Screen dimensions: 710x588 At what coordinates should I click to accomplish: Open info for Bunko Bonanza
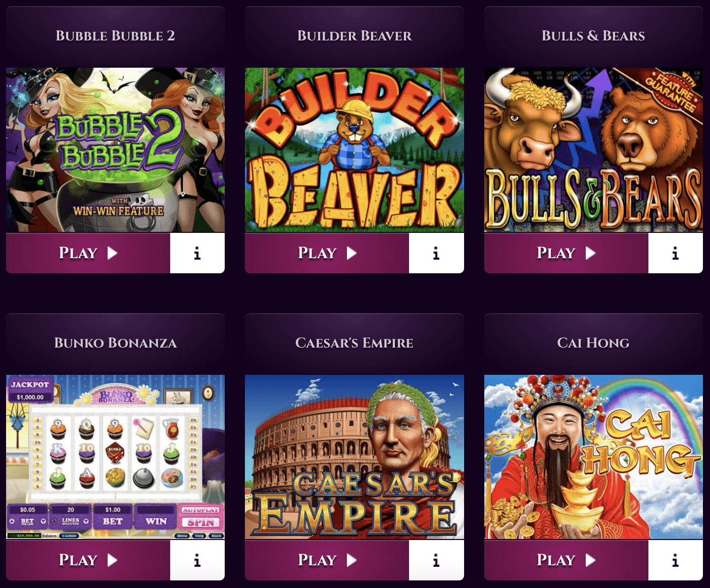pos(197,560)
